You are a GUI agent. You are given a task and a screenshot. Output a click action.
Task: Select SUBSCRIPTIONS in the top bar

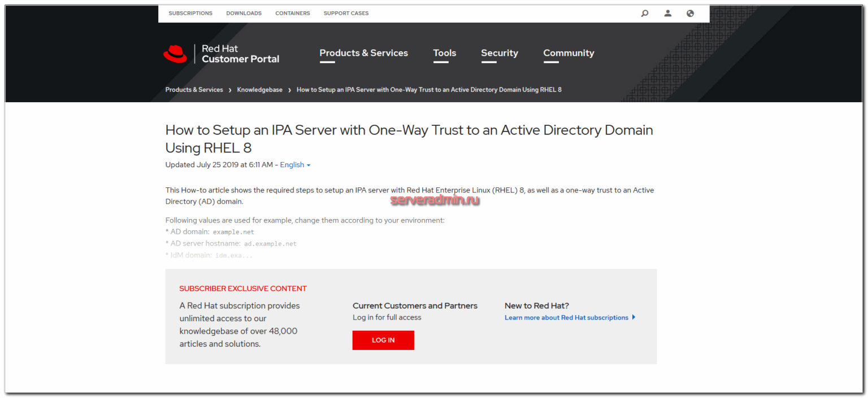(190, 13)
